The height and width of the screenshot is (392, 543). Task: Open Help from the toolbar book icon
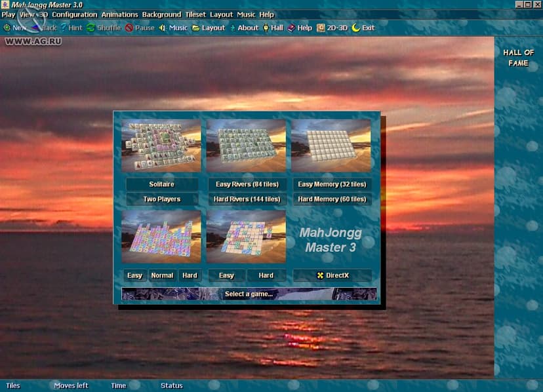(300, 28)
